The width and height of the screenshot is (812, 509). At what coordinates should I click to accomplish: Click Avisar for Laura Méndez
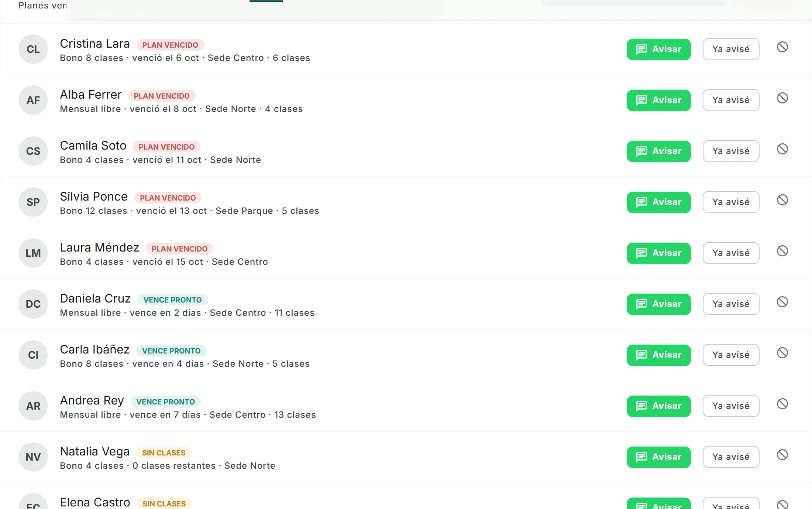pyautogui.click(x=658, y=253)
